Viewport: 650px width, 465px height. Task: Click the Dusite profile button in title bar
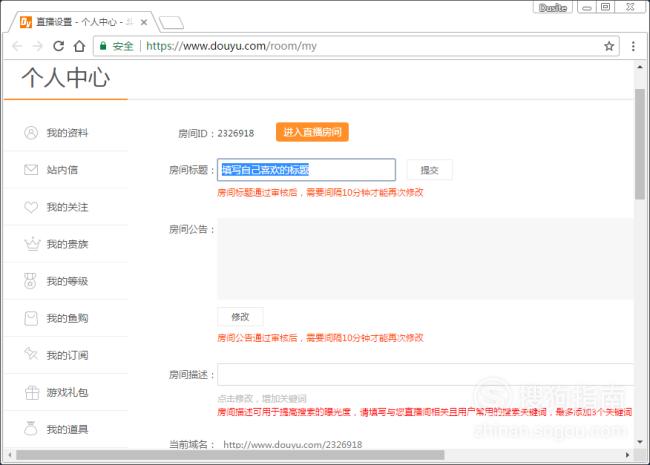(553, 7)
